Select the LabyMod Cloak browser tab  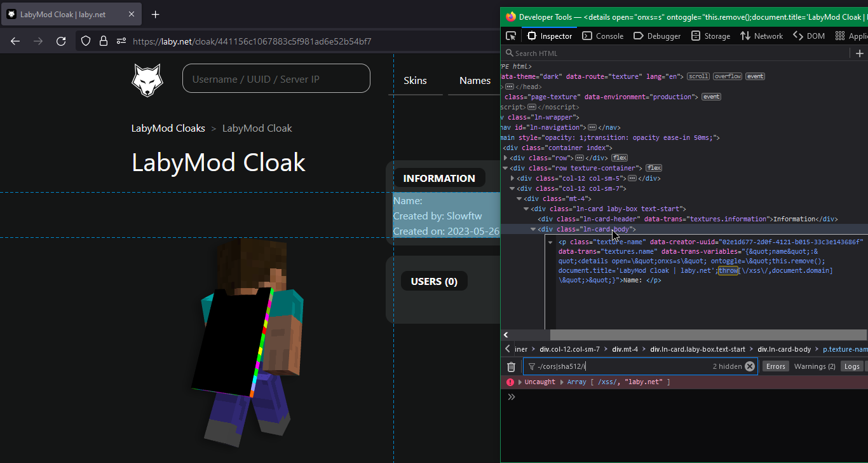pyautogui.click(x=72, y=14)
